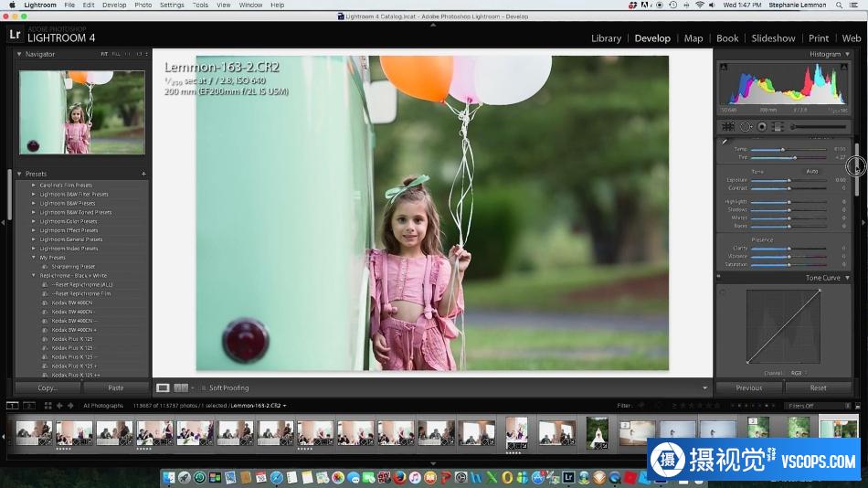
Task: Click the Reset button
Action: 818,387
